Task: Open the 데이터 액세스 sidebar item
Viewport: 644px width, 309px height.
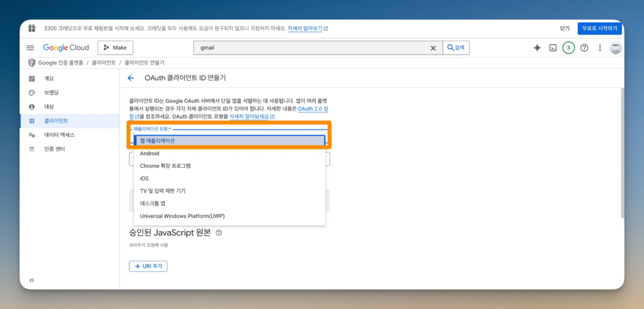Action: click(x=69, y=135)
